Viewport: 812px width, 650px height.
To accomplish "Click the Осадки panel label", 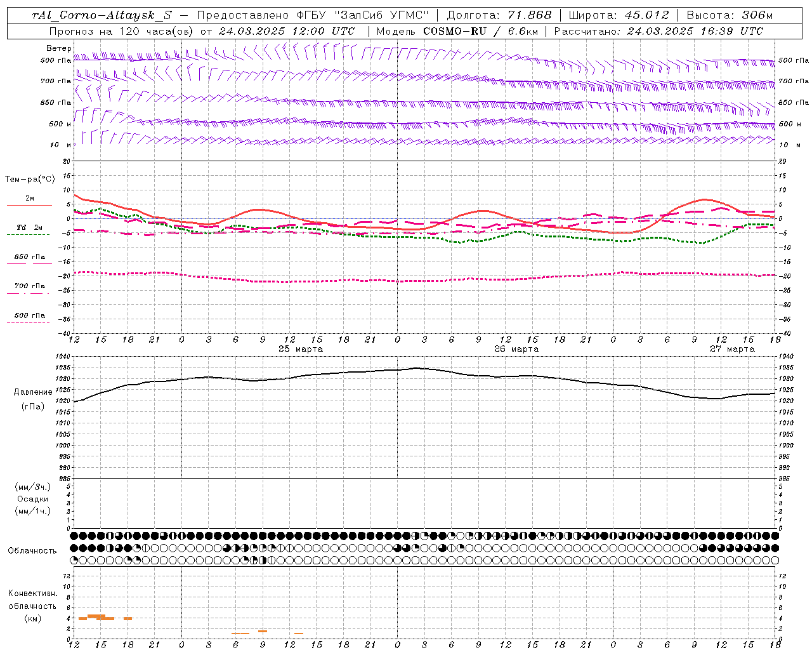I will tap(33, 499).
